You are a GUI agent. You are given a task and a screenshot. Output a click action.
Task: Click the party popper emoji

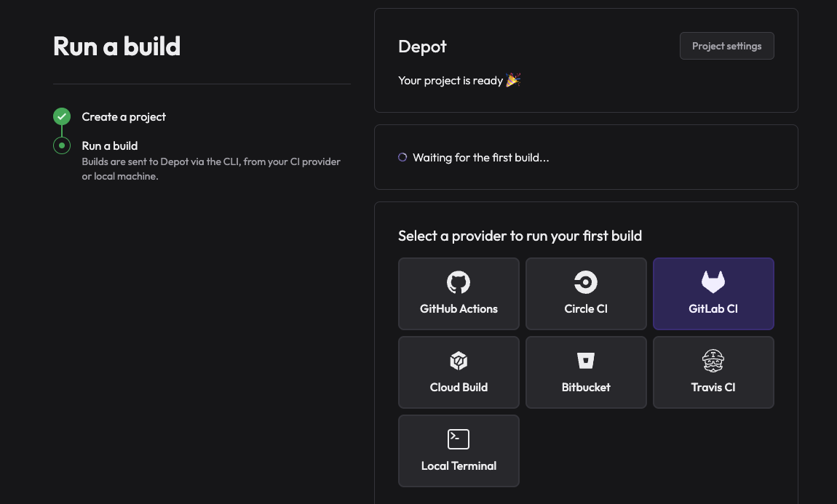click(513, 80)
